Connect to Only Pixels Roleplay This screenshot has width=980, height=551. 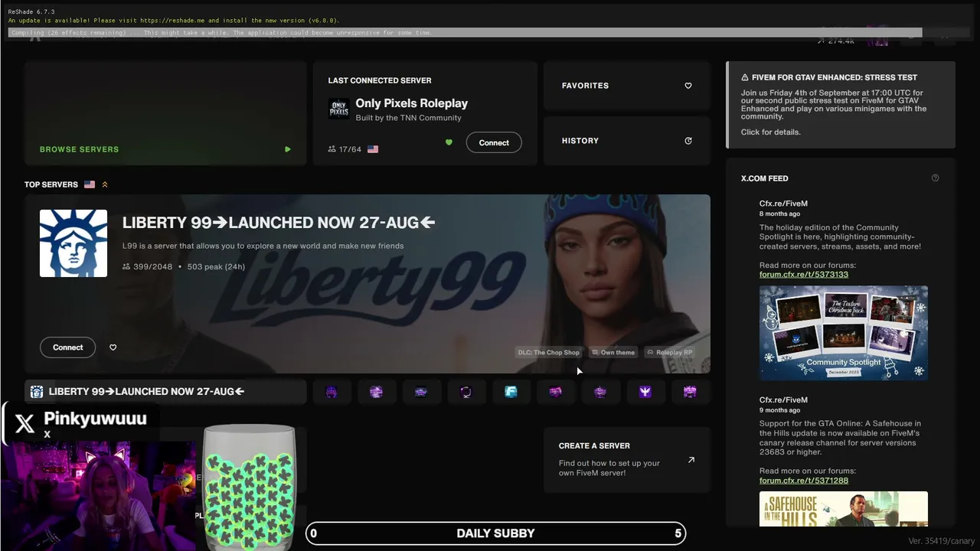[x=494, y=142]
